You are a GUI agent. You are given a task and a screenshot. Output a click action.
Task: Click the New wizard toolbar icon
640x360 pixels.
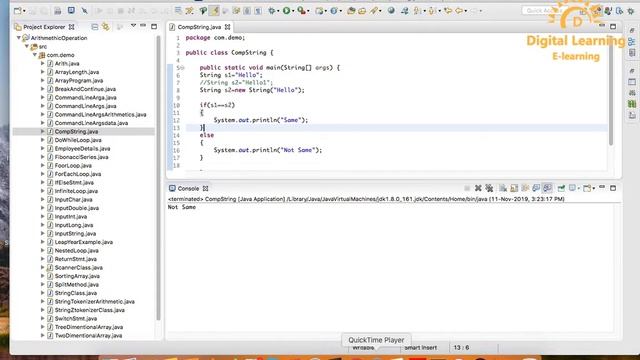coord(18,11)
